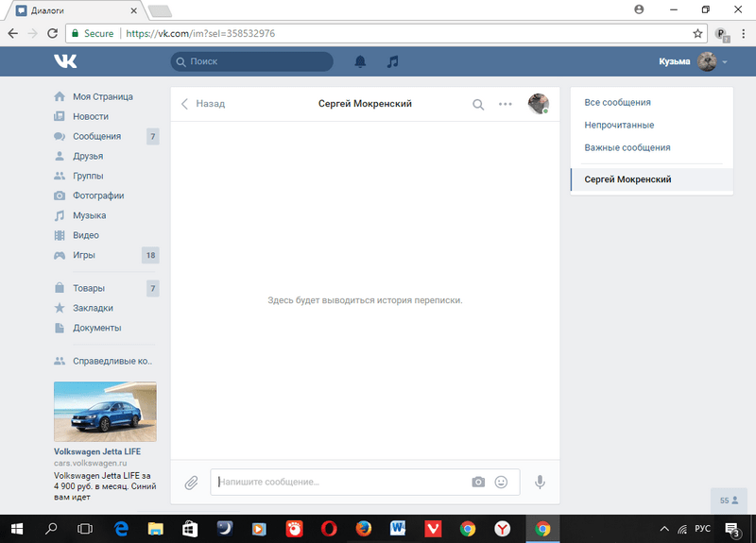756x543 pixels.
Task: Click the Secure padlock site info
Action: click(x=92, y=33)
